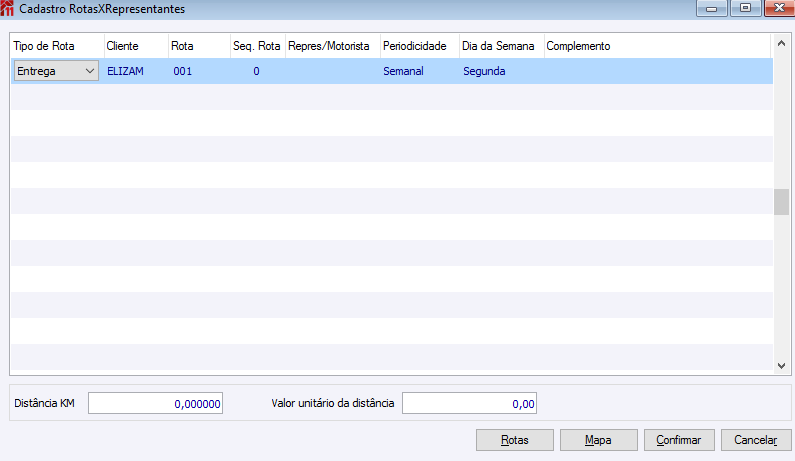Image resolution: width=795 pixels, height=461 pixels.
Task: Click the Segunda day-of-week cell
Action: 501,71
